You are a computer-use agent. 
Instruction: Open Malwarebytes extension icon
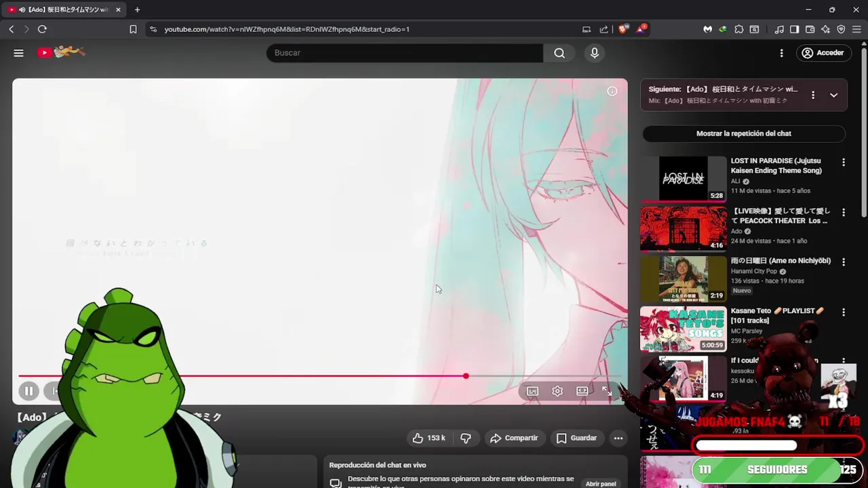click(x=708, y=29)
